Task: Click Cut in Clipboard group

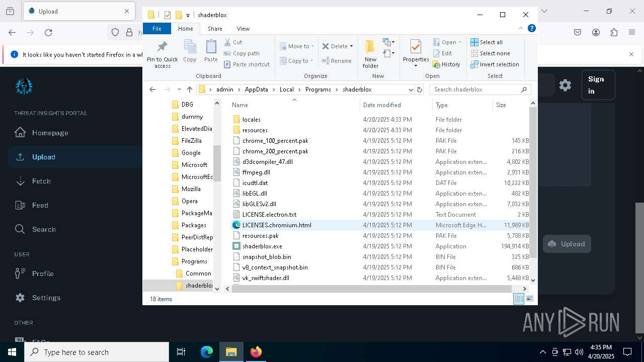Action: (233, 42)
